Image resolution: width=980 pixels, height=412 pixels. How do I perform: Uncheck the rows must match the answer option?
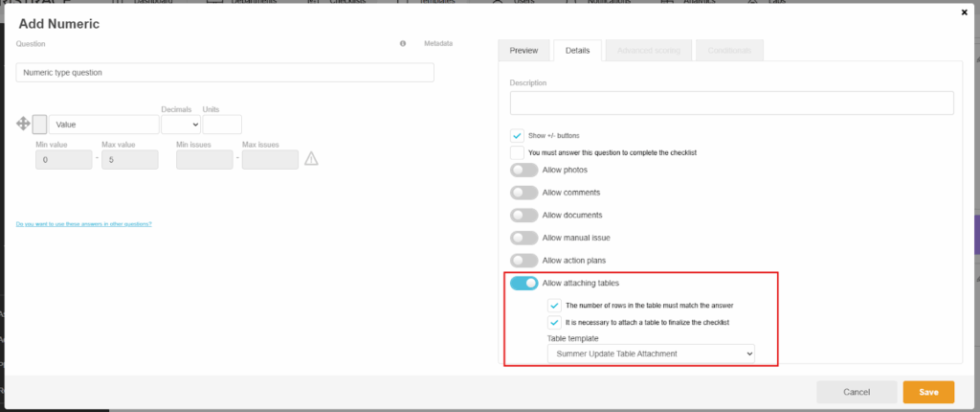[555, 305]
